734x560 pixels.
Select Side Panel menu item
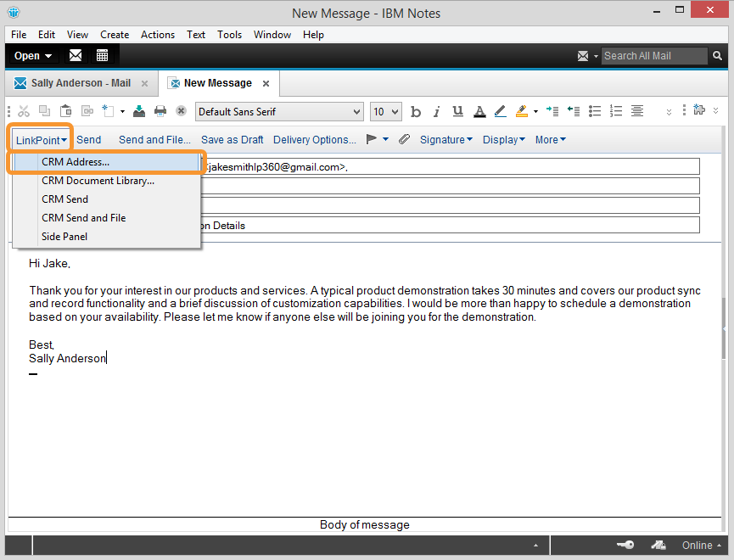[x=107, y=237]
